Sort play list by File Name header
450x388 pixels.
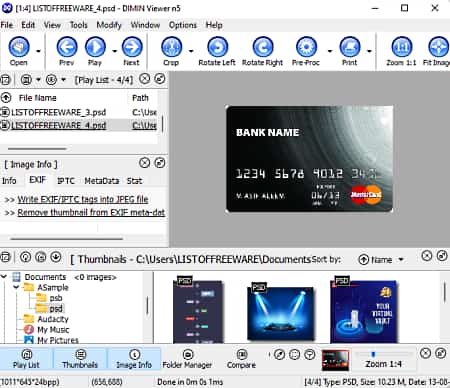point(37,98)
